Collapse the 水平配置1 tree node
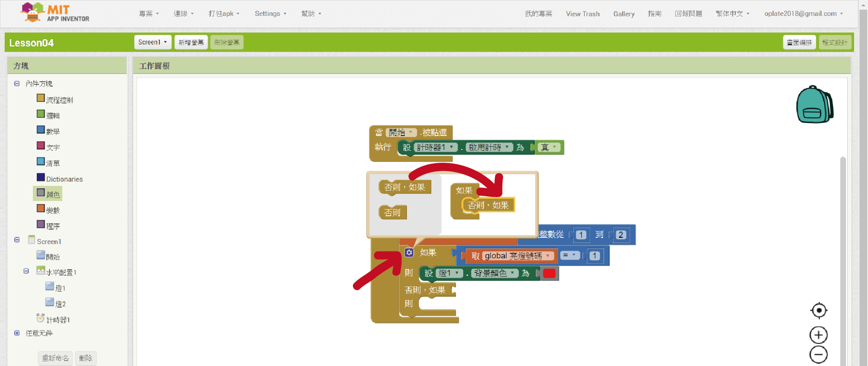 click(26, 271)
